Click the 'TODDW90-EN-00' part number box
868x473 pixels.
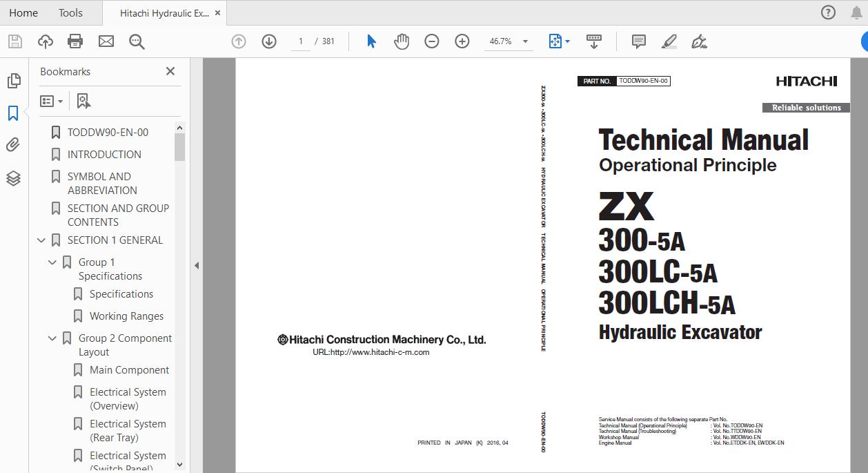643,81
